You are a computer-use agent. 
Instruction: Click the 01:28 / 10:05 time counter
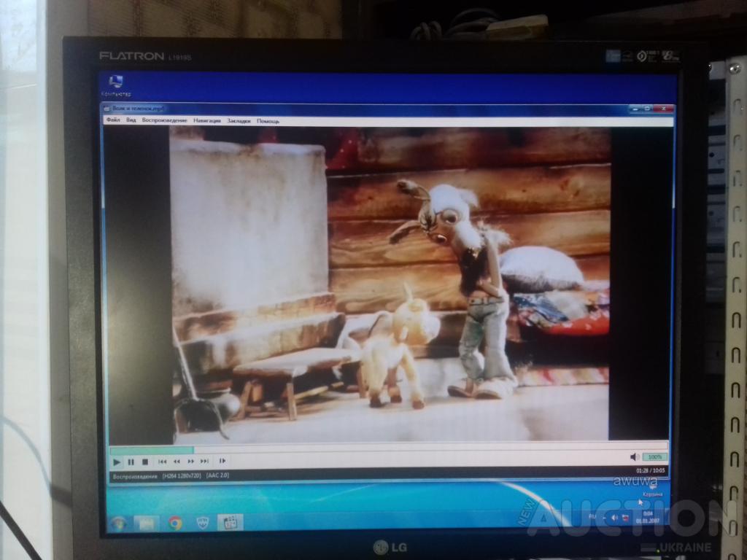[x=650, y=470]
